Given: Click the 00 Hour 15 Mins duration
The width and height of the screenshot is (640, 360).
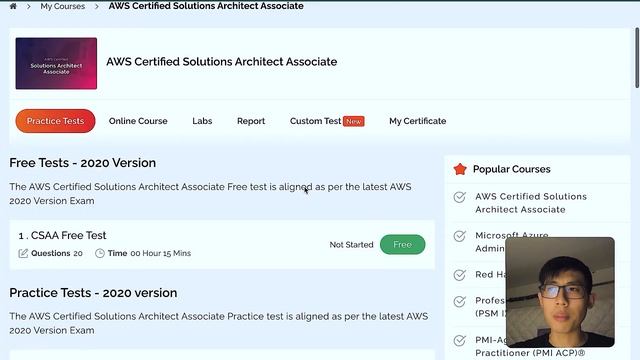Looking at the screenshot, I should click(x=160, y=253).
